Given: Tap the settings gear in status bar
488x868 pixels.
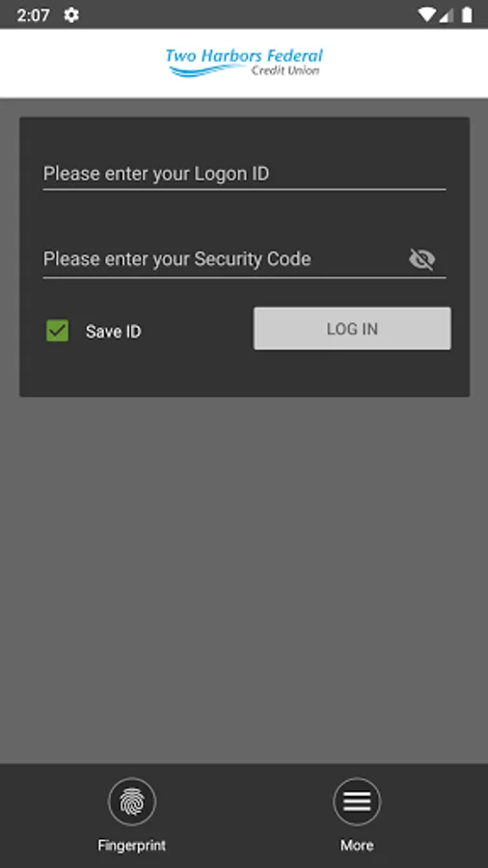Looking at the screenshot, I should 71,14.
